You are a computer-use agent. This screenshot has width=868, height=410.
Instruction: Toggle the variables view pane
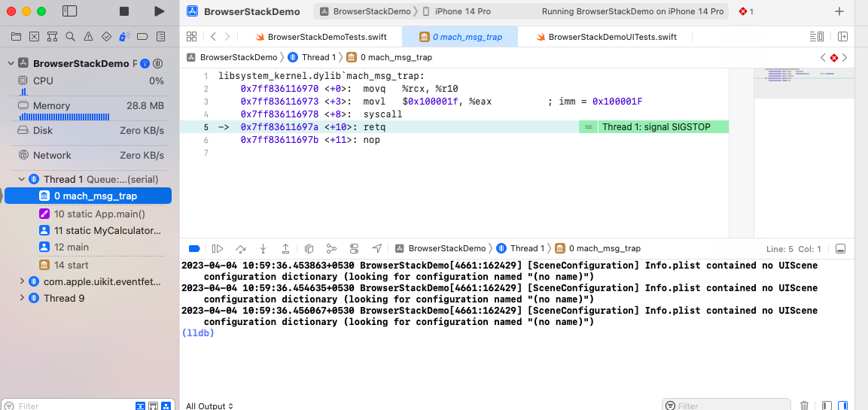tap(827, 406)
